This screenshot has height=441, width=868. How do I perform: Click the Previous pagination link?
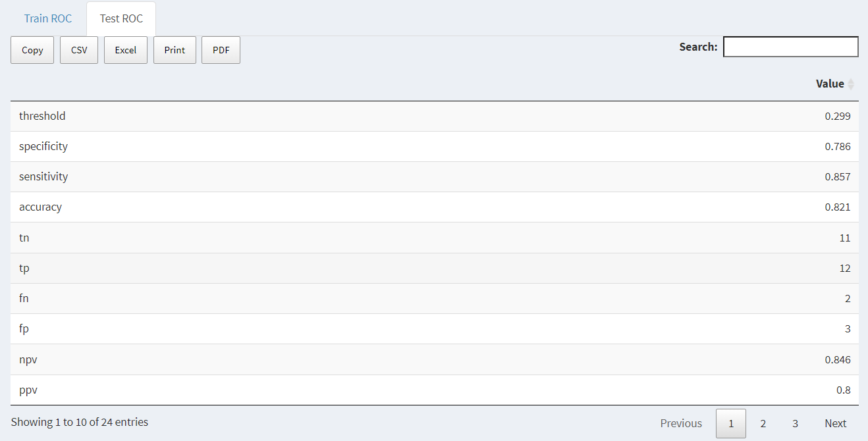pos(681,423)
